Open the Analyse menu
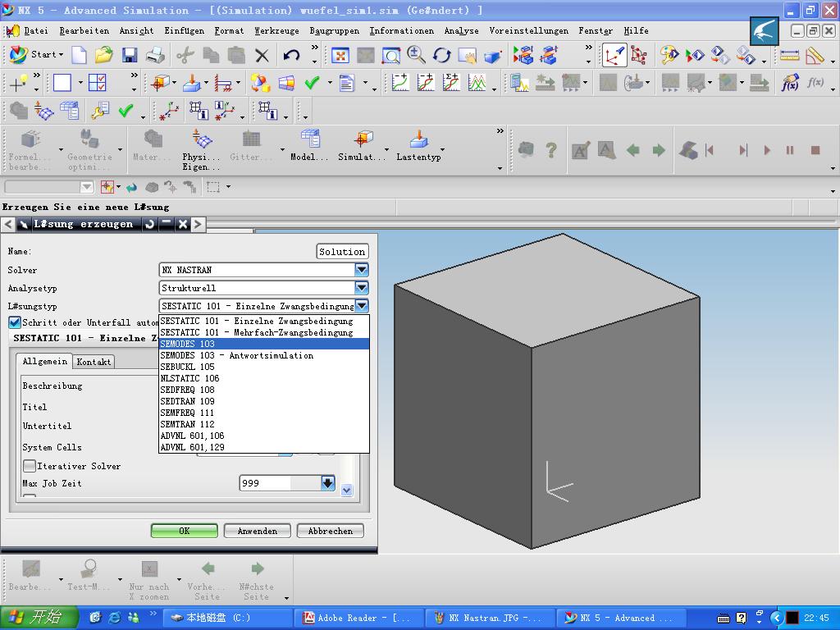840x630 pixels. 461,31
